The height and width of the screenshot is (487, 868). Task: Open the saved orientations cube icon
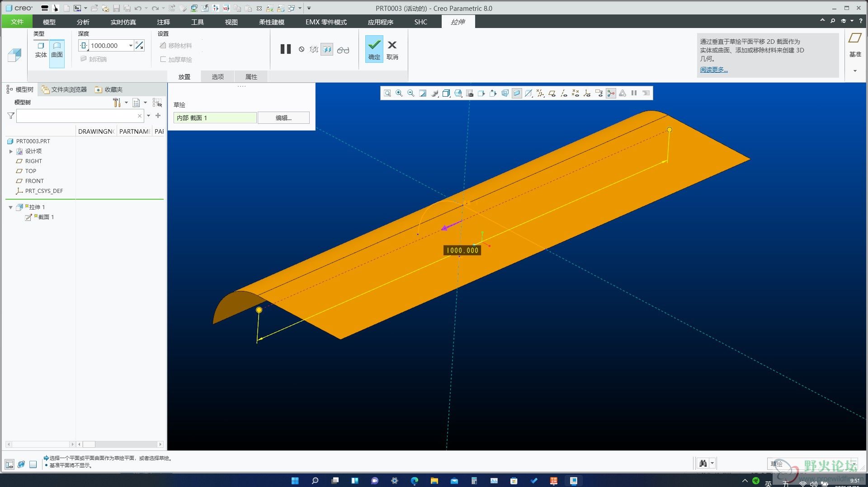coord(458,93)
